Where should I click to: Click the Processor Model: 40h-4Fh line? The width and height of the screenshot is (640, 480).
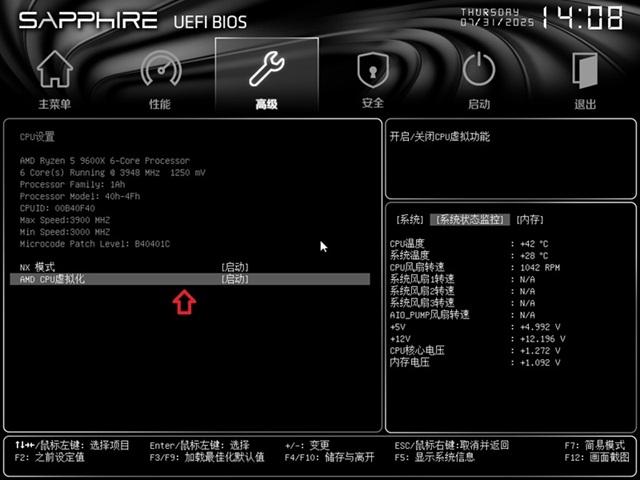click(x=80, y=196)
